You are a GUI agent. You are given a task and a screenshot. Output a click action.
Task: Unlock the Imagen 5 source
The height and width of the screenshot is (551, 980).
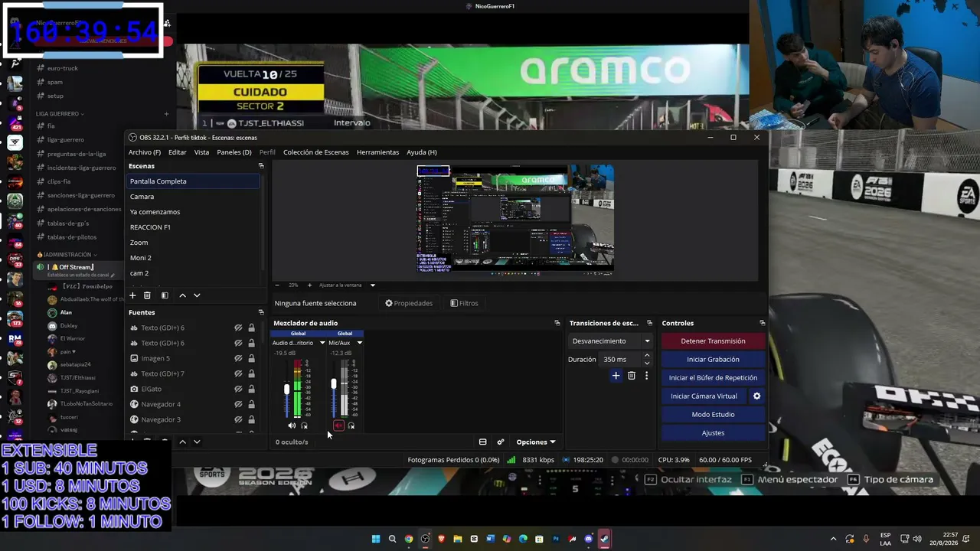251,358
